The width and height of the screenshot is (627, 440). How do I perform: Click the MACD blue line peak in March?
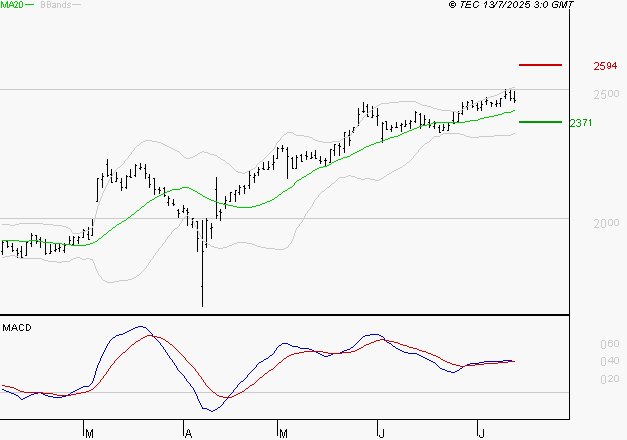point(140,327)
